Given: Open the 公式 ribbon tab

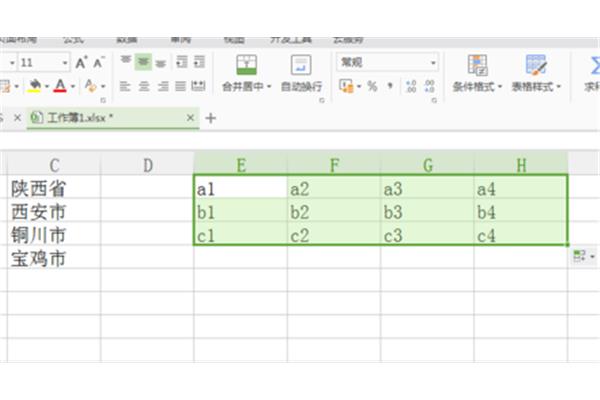Looking at the screenshot, I should pos(73,39).
